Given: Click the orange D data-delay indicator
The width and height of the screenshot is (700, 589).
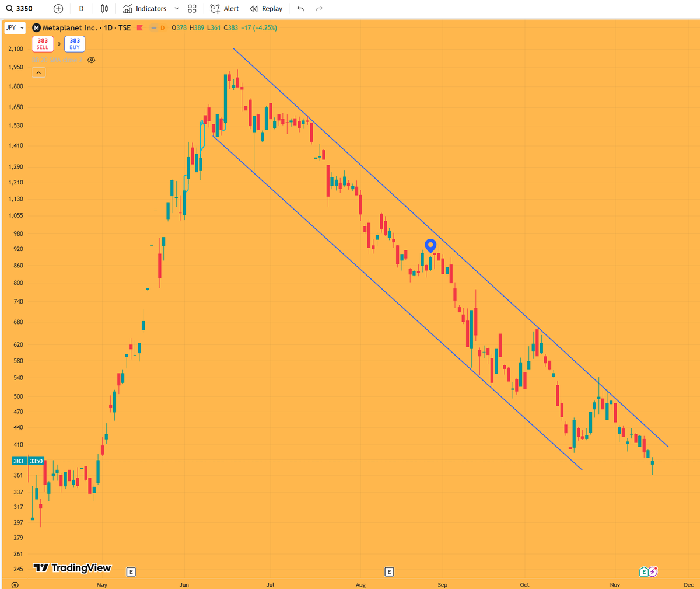Looking at the screenshot, I should [162, 28].
